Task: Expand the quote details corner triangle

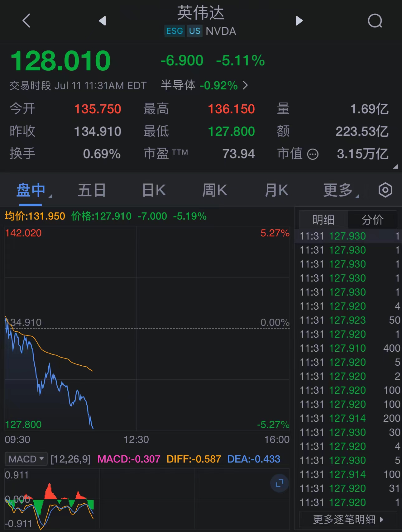Action: (395, 166)
